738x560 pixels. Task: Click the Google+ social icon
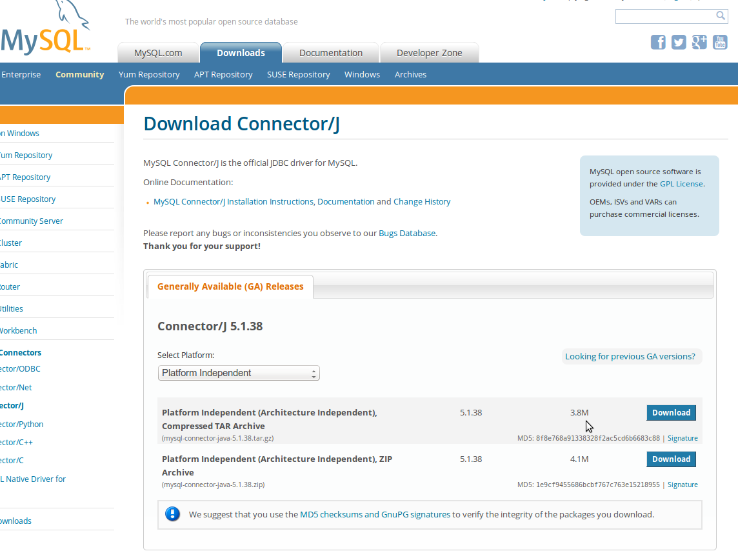click(x=699, y=42)
